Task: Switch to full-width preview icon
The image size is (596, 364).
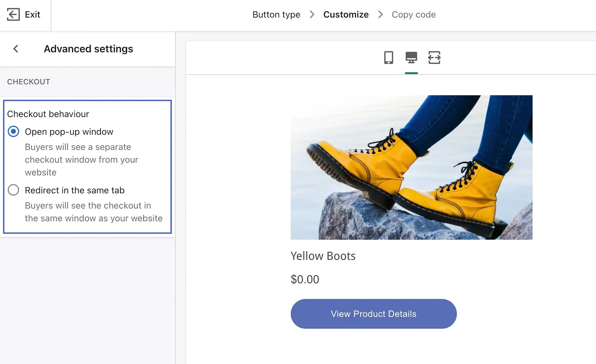Action: click(434, 58)
